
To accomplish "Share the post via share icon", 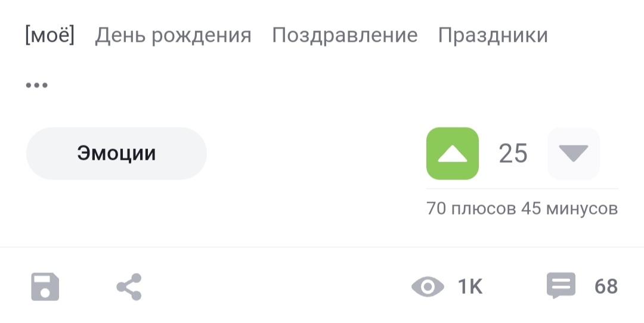I will coord(129,287).
